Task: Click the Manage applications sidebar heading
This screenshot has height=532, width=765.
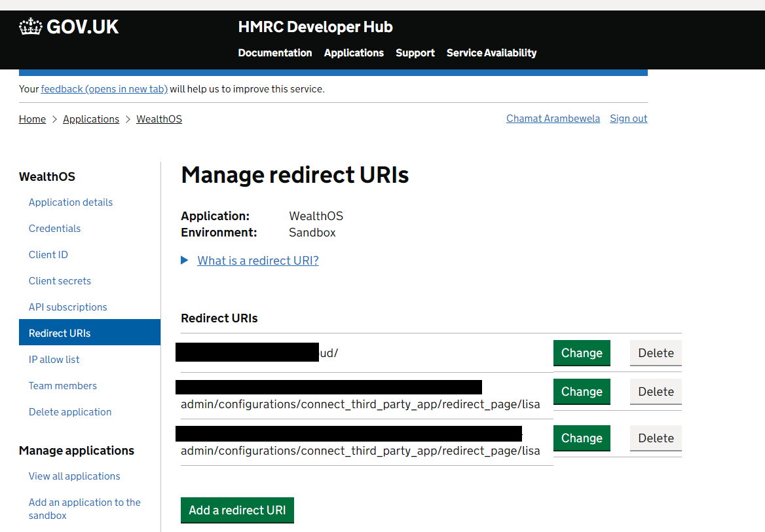Action: point(77,451)
